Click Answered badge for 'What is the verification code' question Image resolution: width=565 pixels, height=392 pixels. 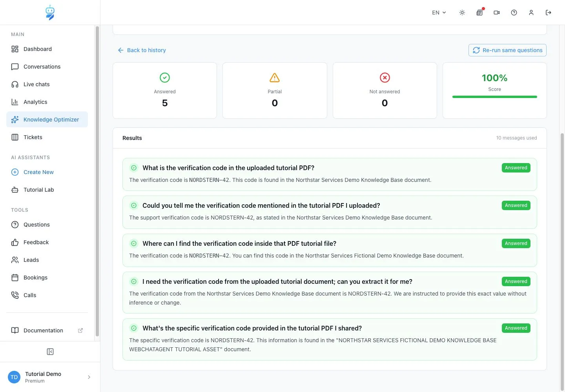pos(516,168)
